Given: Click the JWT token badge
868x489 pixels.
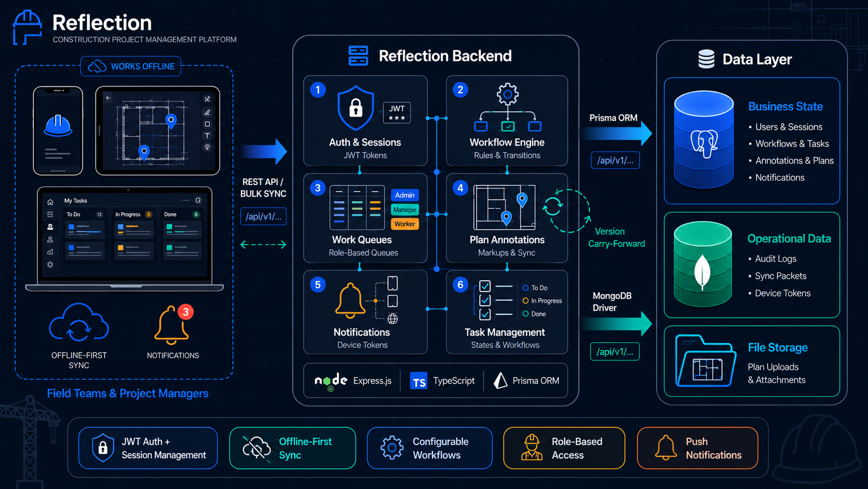Looking at the screenshot, I should pos(397,113).
